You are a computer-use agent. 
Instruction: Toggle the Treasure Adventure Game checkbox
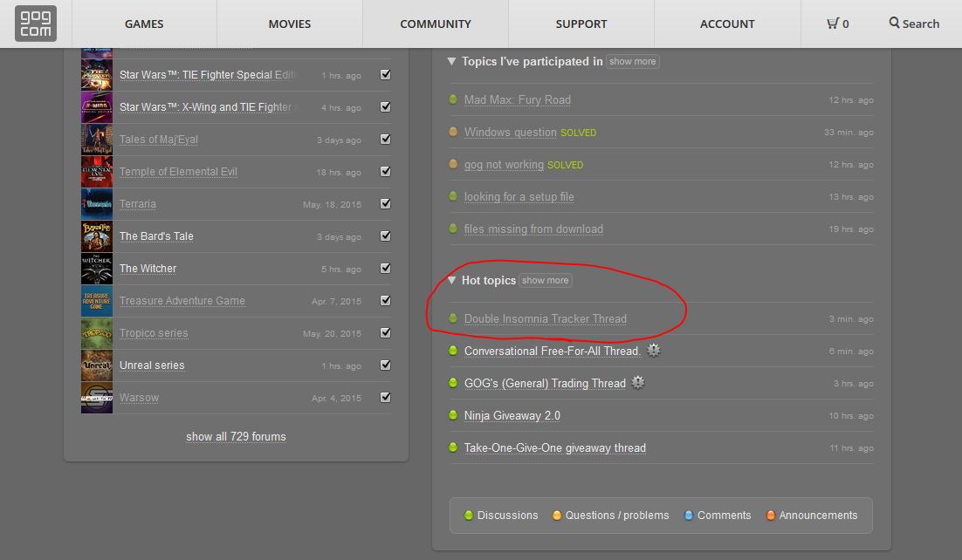click(385, 301)
